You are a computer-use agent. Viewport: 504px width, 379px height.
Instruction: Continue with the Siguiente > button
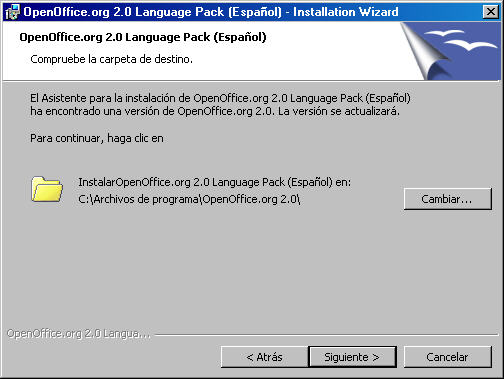click(352, 357)
